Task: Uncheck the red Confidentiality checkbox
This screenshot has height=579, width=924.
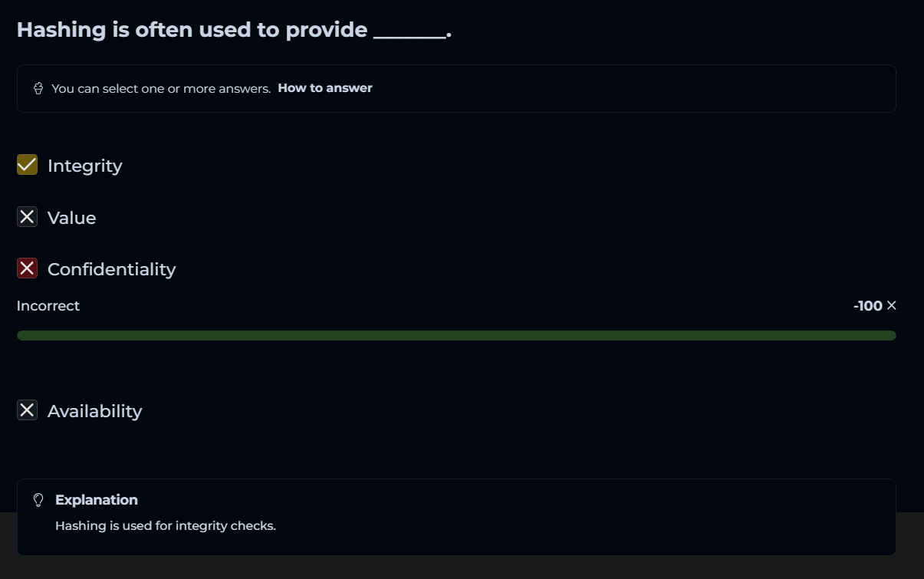Action: pos(28,268)
